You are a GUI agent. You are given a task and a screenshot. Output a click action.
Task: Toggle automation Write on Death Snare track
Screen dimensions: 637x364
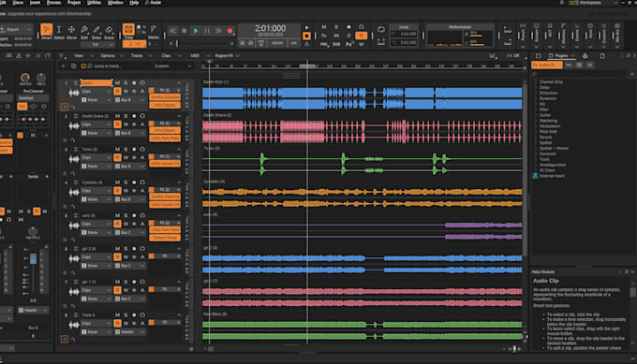pyautogui.click(x=126, y=124)
